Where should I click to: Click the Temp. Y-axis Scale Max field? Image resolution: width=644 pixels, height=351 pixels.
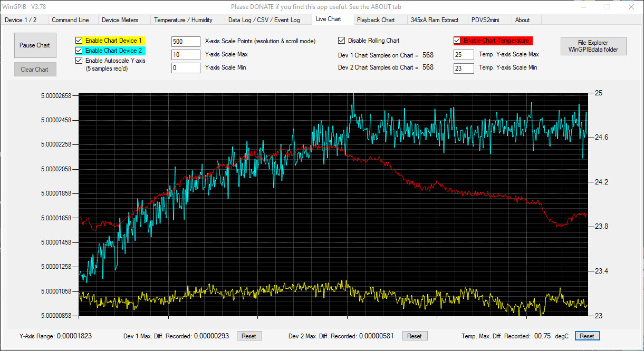tap(464, 55)
